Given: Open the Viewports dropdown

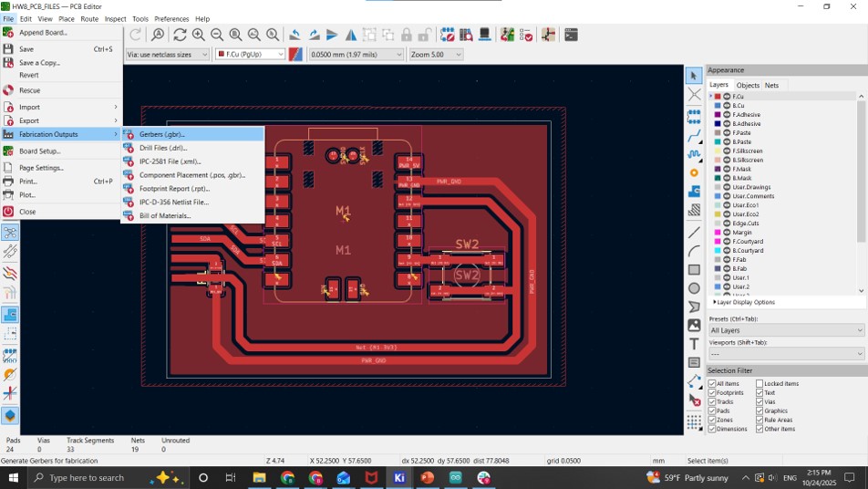Looking at the screenshot, I should point(786,353).
